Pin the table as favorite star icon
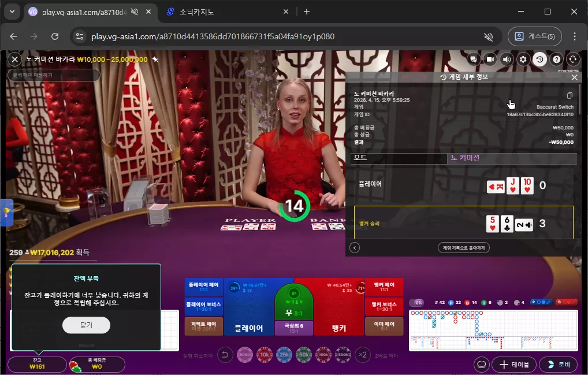This screenshot has height=375, width=588. click(155, 60)
